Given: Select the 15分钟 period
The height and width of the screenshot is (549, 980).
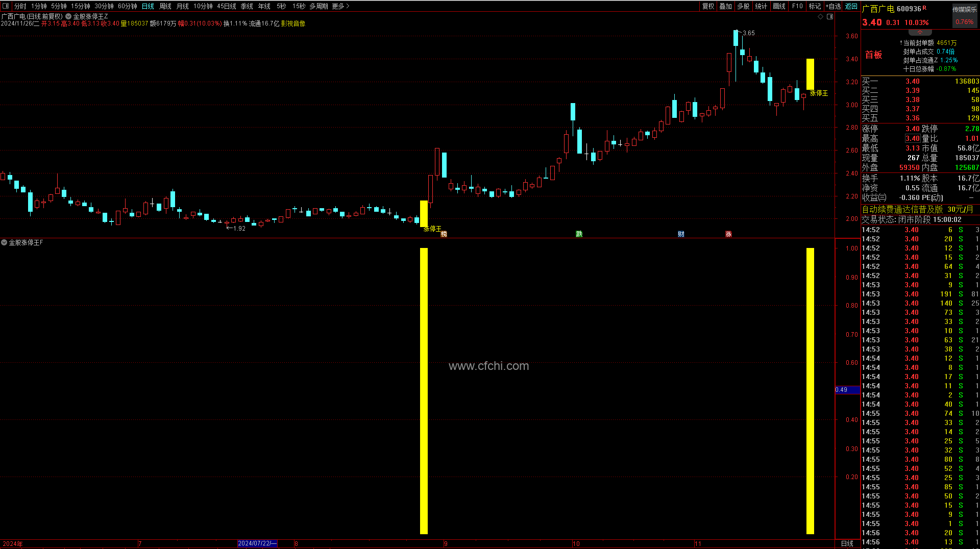Looking at the screenshot, I should pos(81,6).
